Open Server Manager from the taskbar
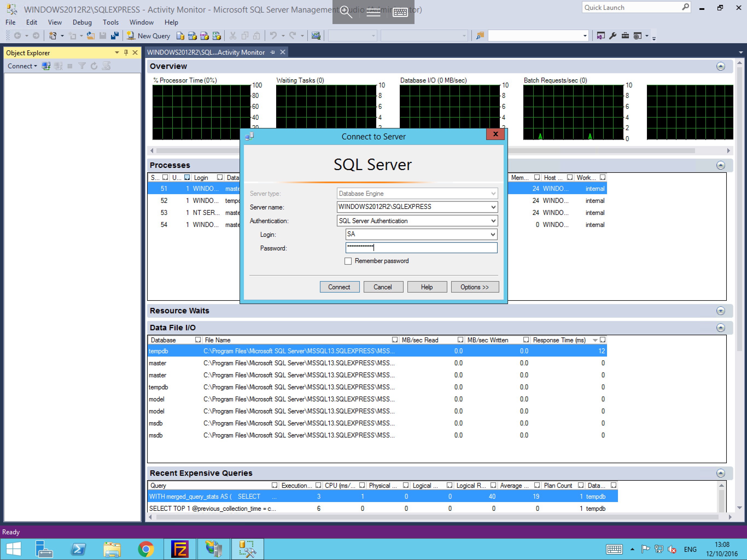 click(44, 549)
